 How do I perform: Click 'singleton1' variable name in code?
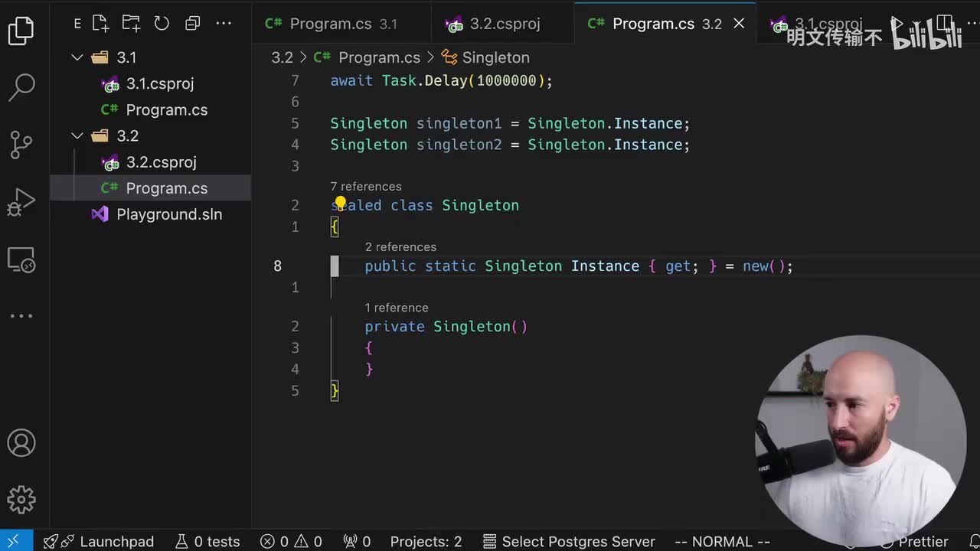click(459, 123)
